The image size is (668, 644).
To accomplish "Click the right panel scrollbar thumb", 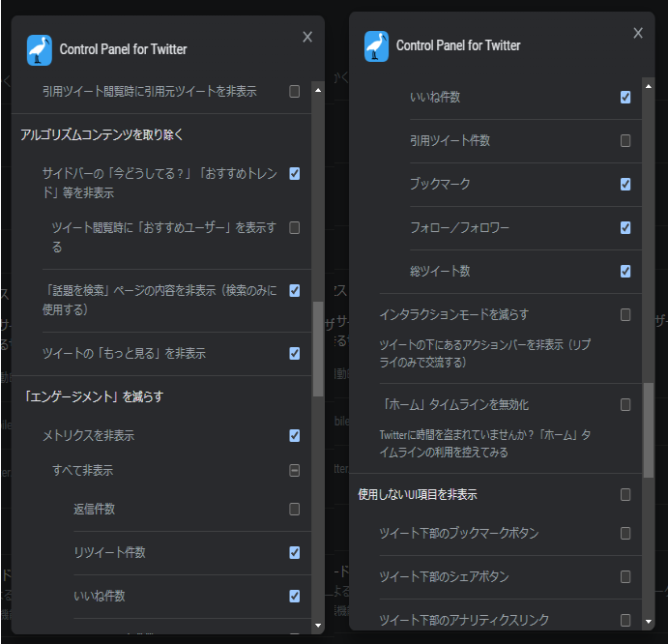I will [x=649, y=430].
